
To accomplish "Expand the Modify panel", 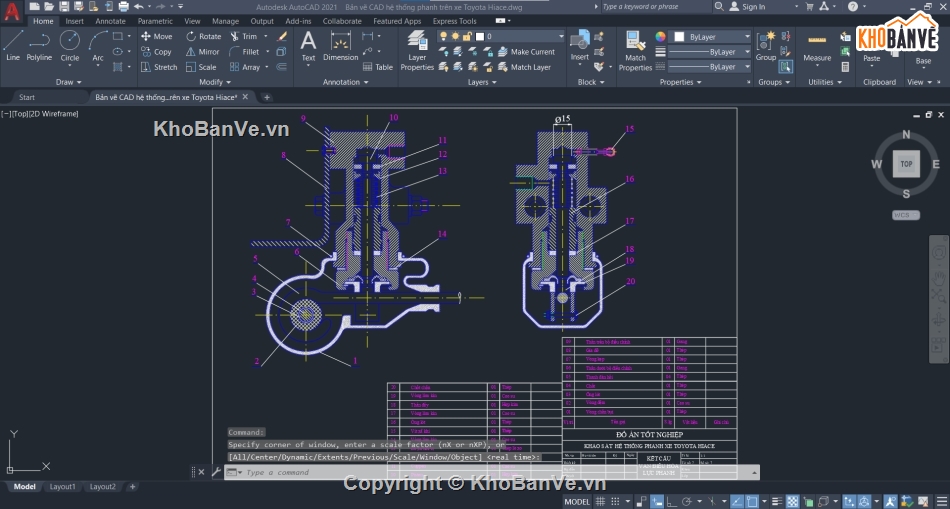I will (x=215, y=82).
